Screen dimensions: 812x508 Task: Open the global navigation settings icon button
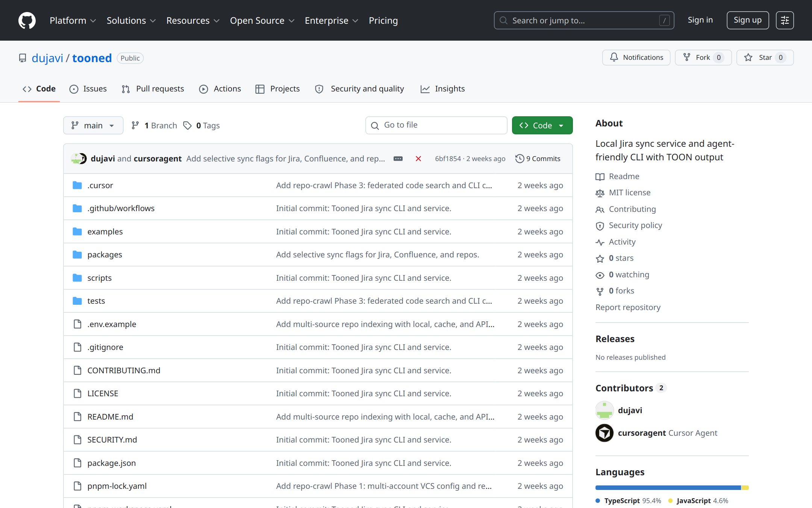(x=785, y=20)
